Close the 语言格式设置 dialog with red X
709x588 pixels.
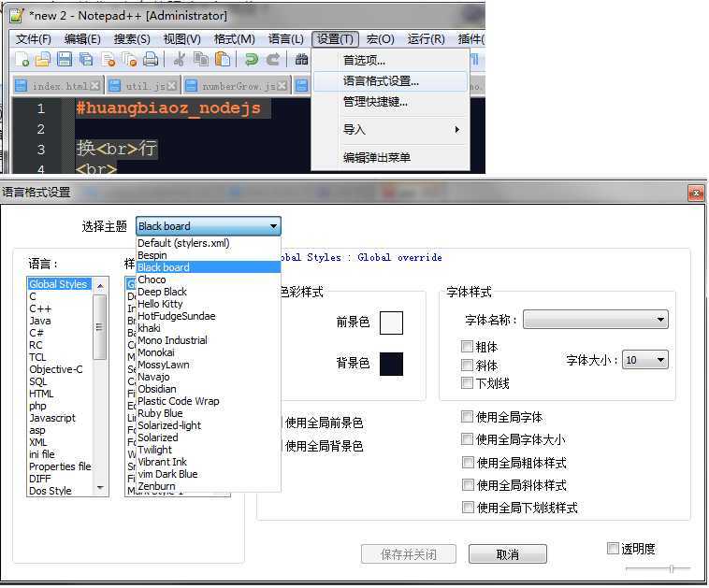tap(696, 193)
